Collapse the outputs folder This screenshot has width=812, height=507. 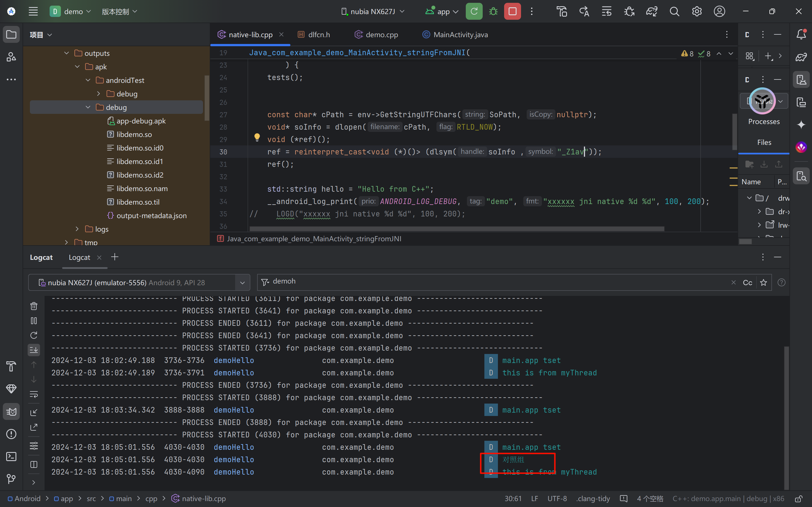pyautogui.click(x=67, y=53)
